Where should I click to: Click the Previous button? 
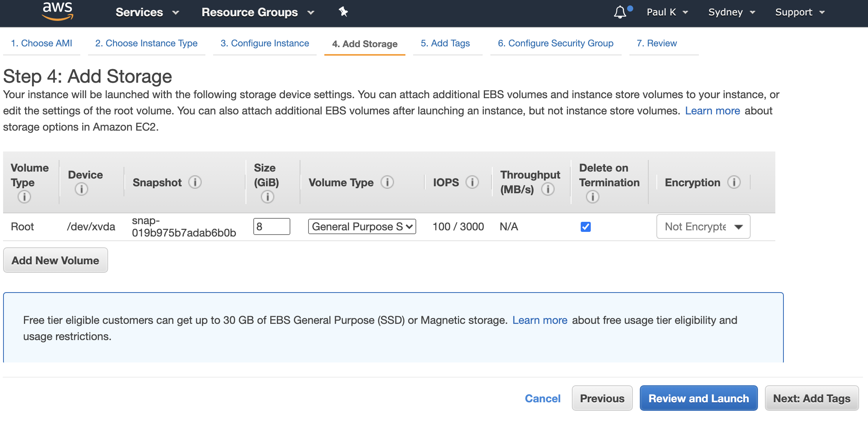tap(602, 398)
